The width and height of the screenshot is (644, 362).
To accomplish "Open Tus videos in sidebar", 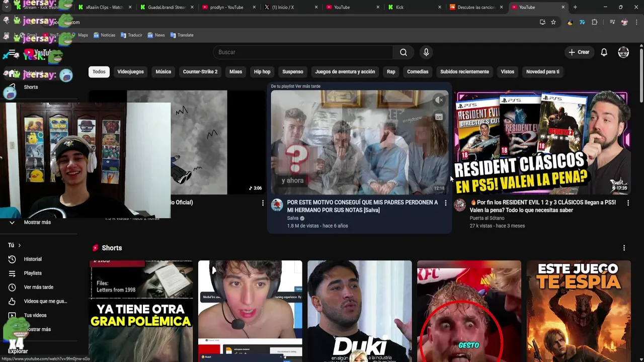I will [35, 315].
